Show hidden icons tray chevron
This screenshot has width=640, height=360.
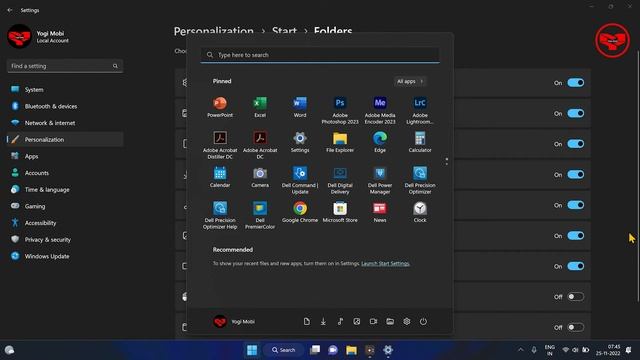point(520,350)
